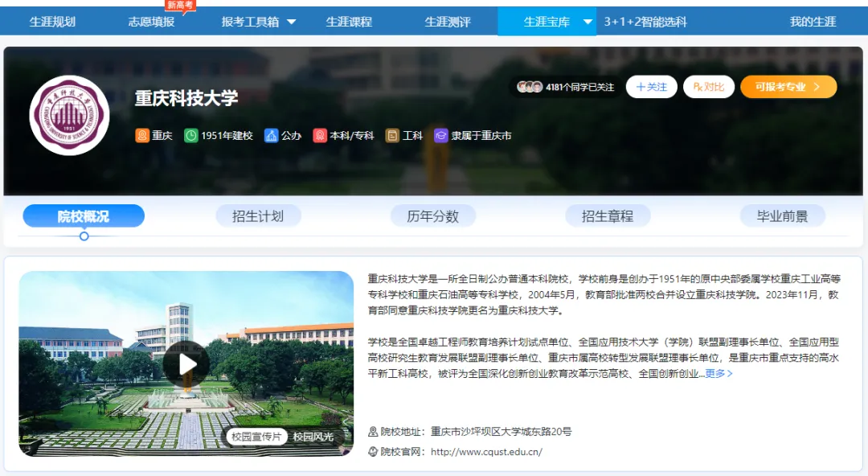The image size is (868, 476).
Task: Click the orange 可报考专业 button
Action: pos(788,87)
